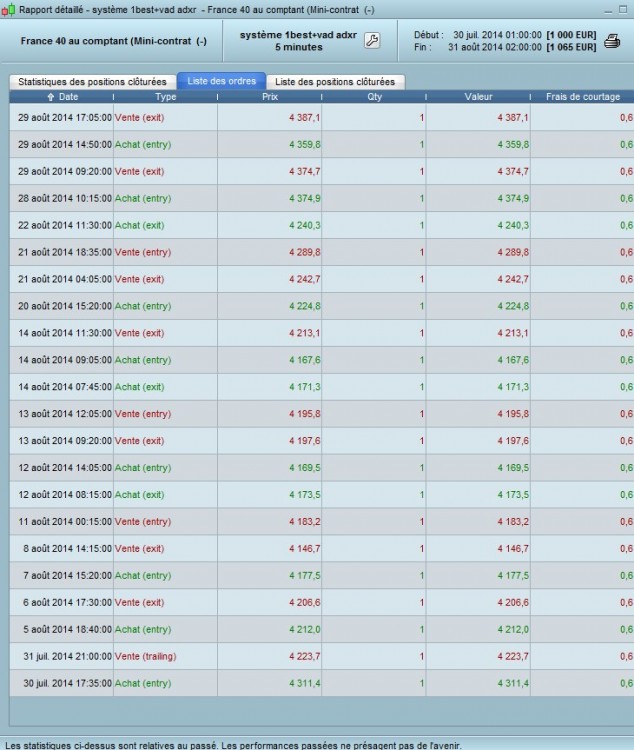This screenshot has height=750, width=634.
Task: Sort by the Frais de courtage column
Action: point(582,97)
